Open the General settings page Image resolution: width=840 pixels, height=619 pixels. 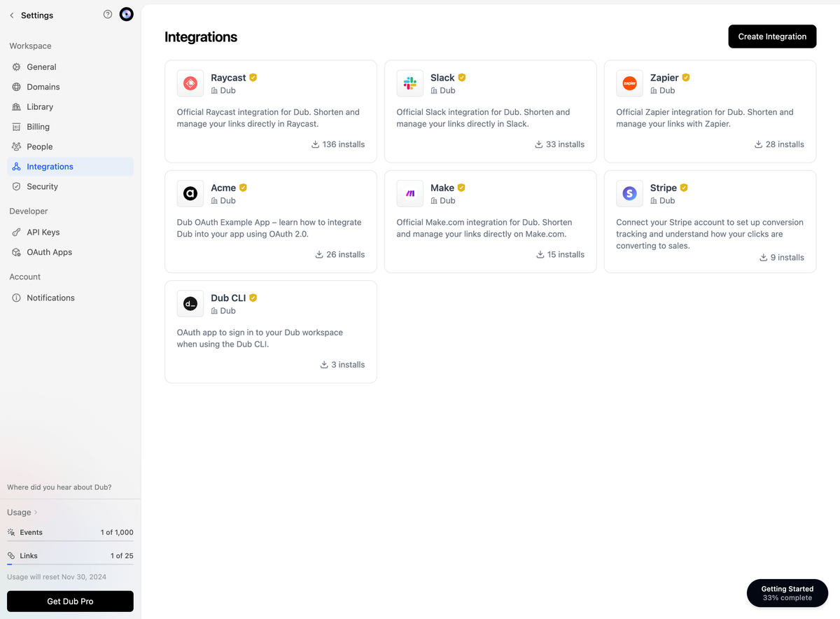(x=41, y=67)
